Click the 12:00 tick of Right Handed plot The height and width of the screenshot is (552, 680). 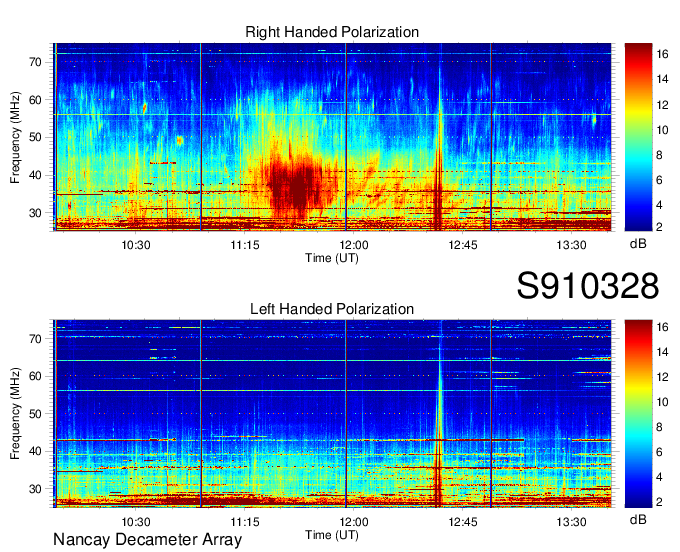coord(354,245)
